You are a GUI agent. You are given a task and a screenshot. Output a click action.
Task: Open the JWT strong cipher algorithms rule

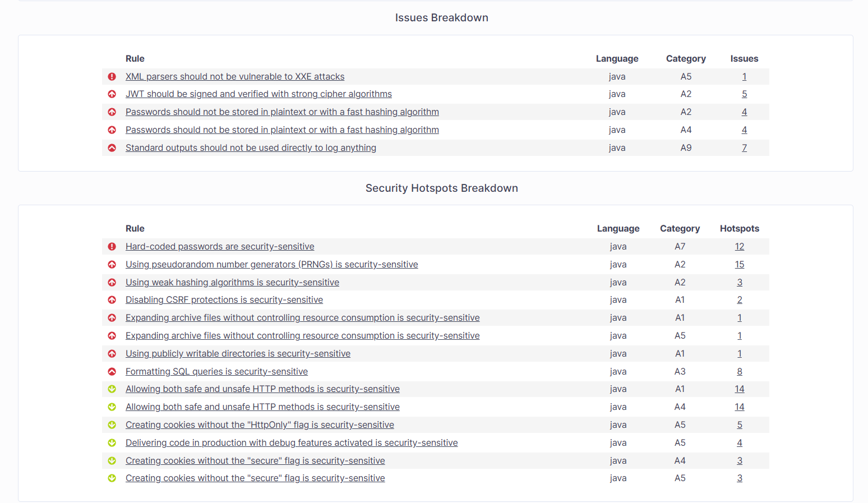258,94
